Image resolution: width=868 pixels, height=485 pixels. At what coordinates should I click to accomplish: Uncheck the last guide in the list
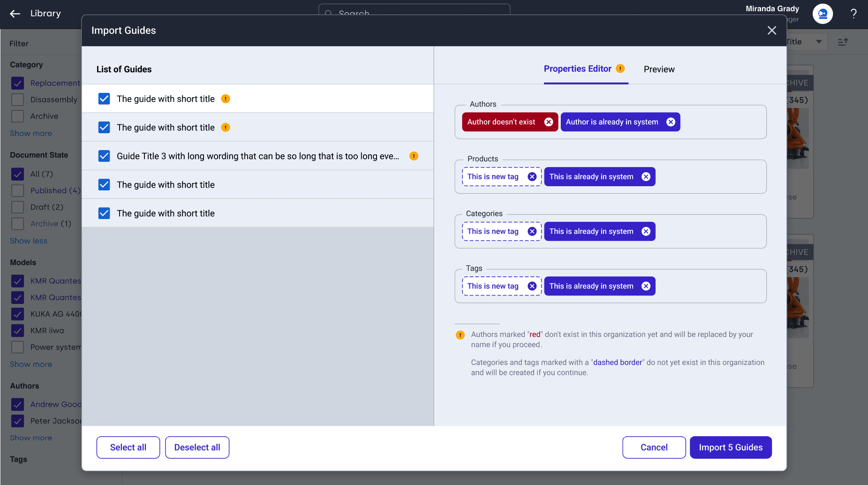click(x=104, y=213)
